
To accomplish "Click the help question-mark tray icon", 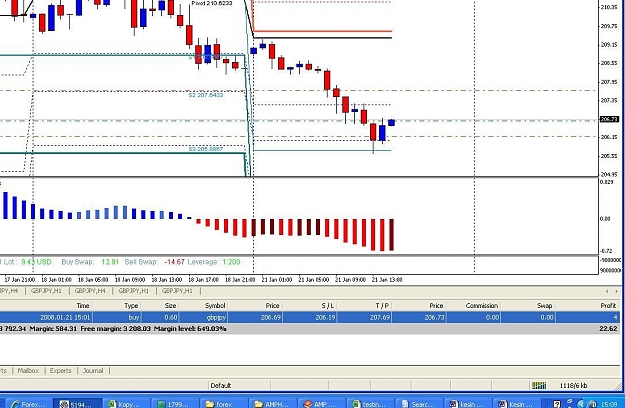I will 557,404.
